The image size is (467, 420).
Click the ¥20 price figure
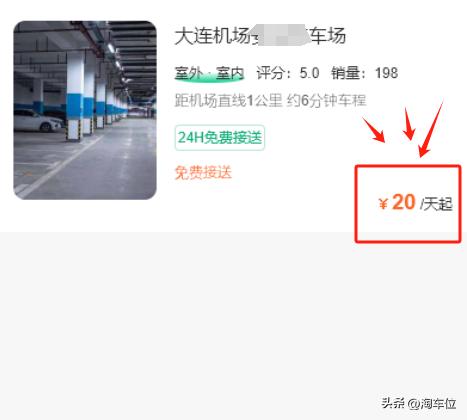tap(397, 202)
